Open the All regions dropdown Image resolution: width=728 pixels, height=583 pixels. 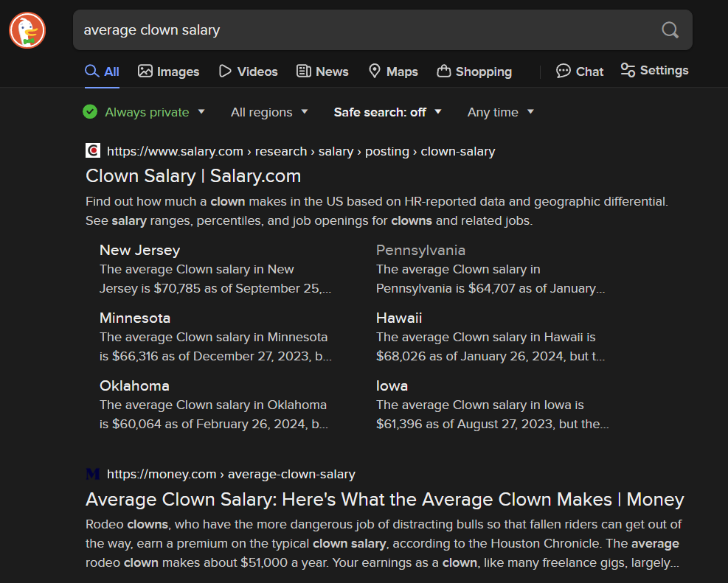[269, 112]
